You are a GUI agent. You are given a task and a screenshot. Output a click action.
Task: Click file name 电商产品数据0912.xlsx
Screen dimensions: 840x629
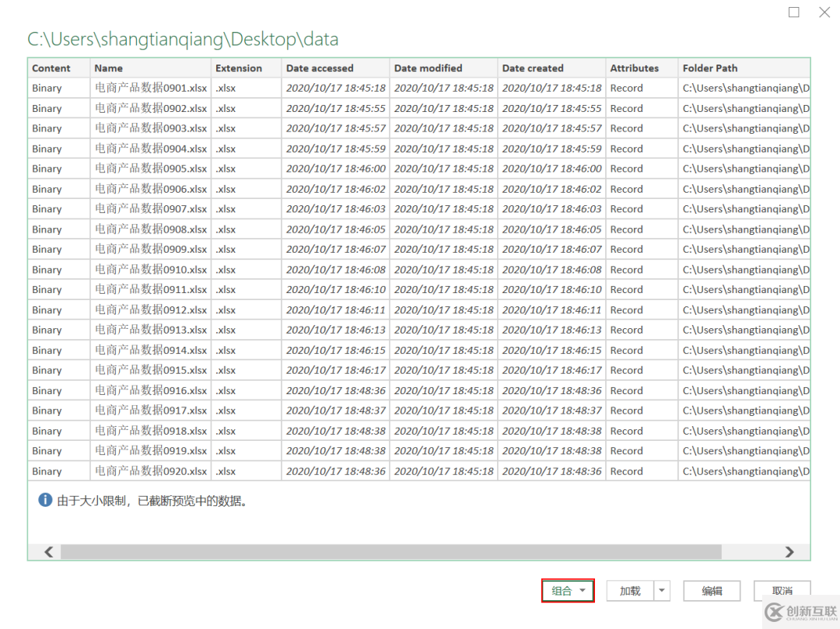click(151, 310)
